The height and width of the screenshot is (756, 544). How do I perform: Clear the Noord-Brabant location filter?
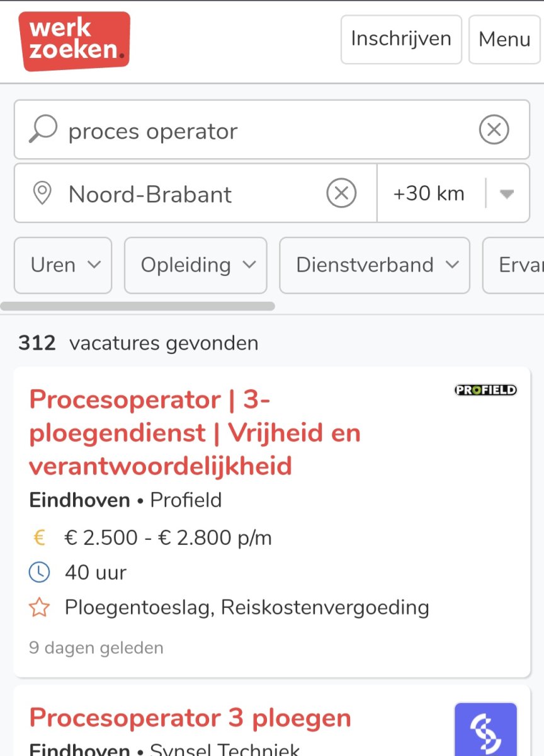point(341,193)
